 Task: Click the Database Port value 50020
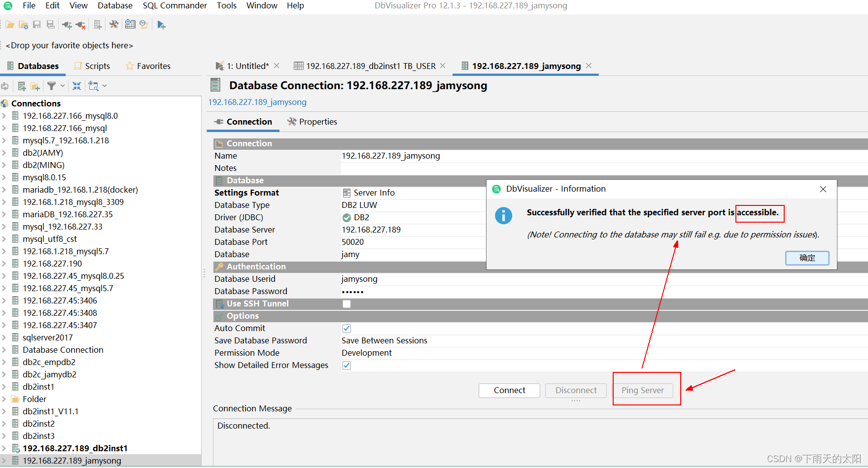[x=352, y=242]
